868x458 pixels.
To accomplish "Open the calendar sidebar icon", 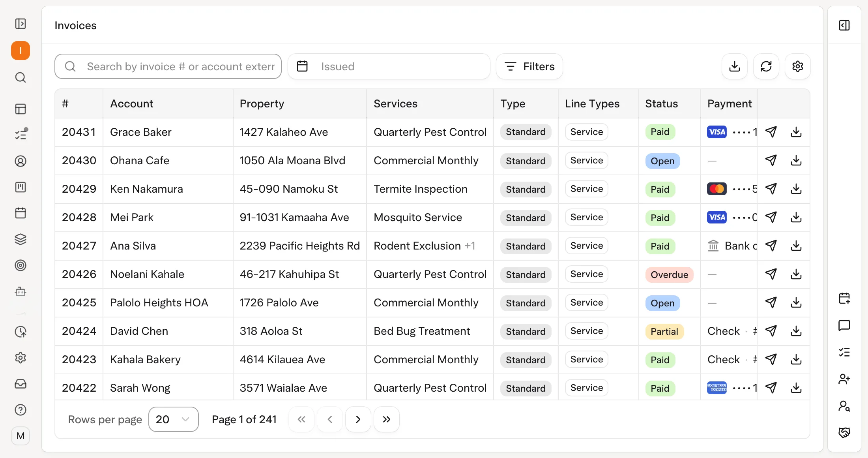I will click(x=21, y=213).
